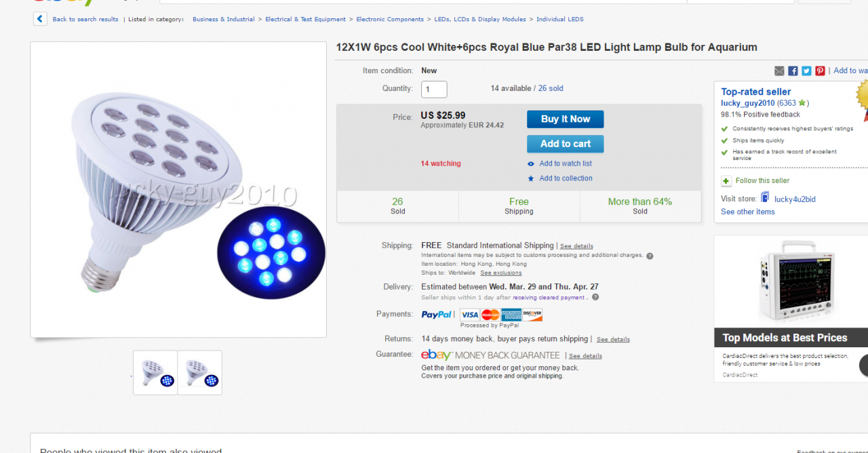Image resolution: width=868 pixels, height=453 pixels.
Task: Click the help icon next to cleared payment
Action: (595, 297)
